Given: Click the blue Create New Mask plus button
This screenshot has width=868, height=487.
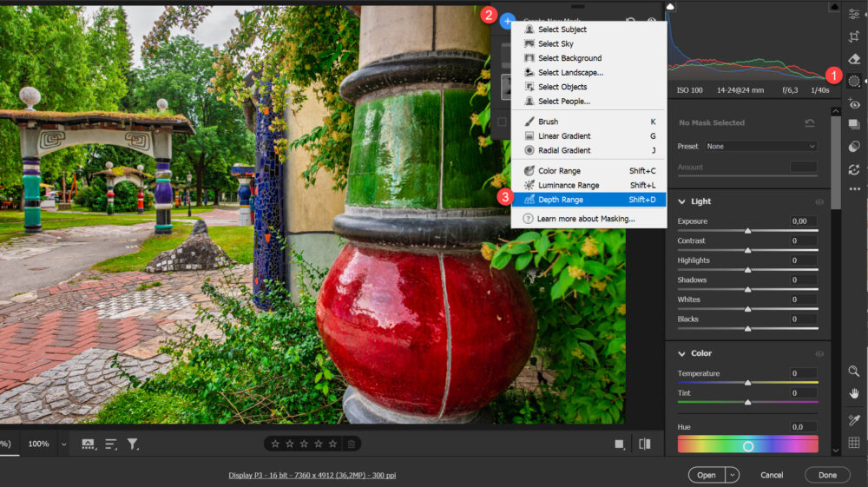Looking at the screenshot, I should point(508,20).
